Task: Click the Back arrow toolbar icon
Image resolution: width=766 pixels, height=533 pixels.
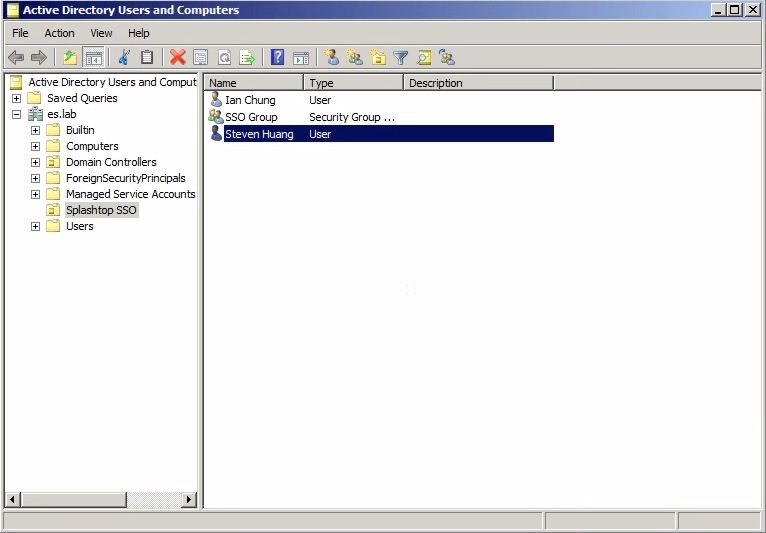Action: pos(16,58)
